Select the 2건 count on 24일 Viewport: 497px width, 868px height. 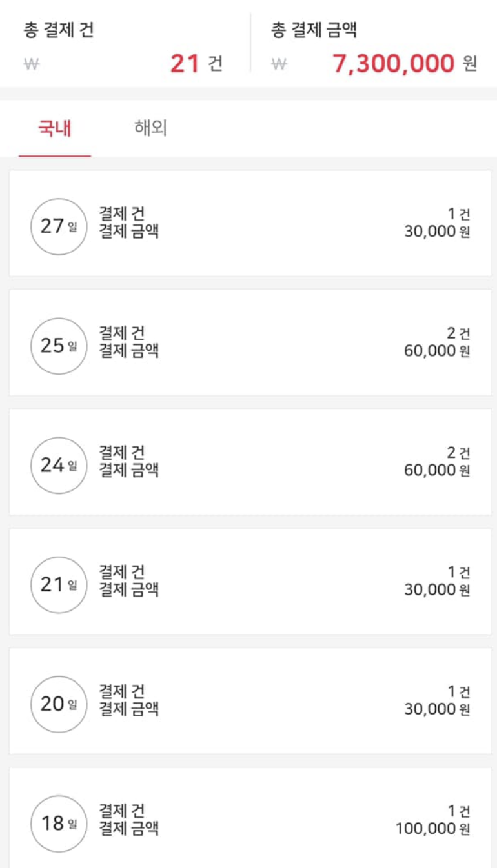tap(458, 453)
